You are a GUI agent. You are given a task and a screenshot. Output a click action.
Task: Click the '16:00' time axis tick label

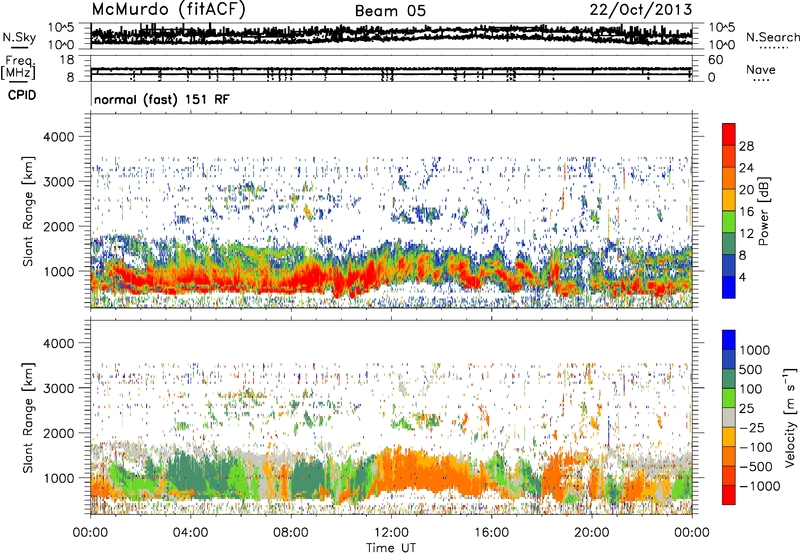(491, 533)
